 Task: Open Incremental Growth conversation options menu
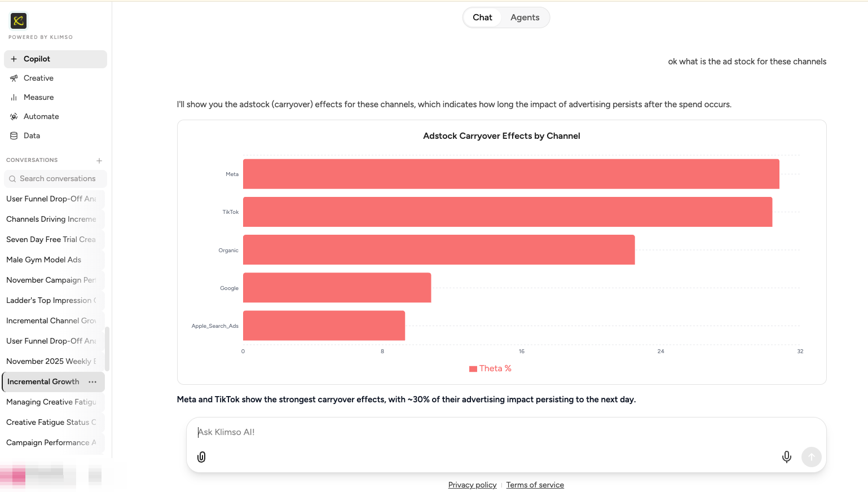(92, 382)
